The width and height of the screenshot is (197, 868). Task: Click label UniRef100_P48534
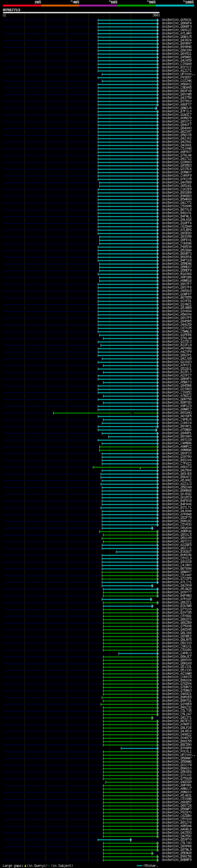(x=177, y=247)
